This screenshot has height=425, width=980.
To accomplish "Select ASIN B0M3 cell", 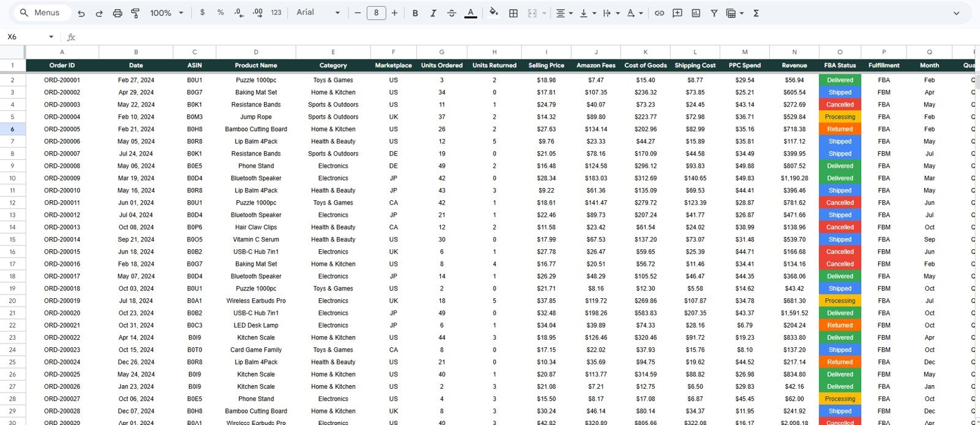I will pos(195,117).
